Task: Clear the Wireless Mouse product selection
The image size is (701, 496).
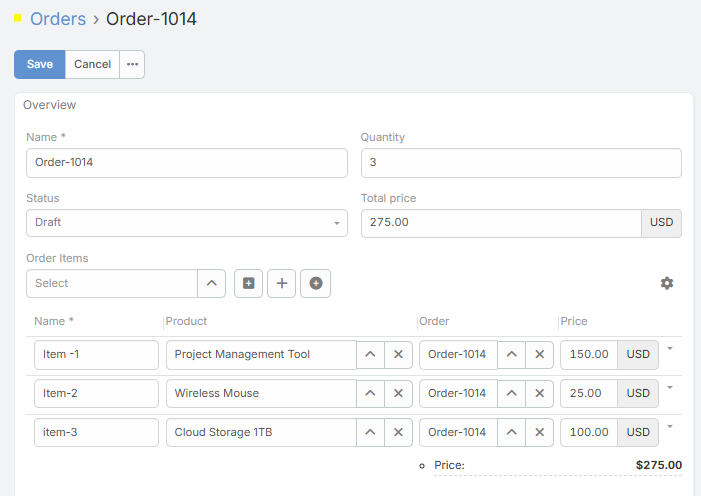Action: [398, 394]
